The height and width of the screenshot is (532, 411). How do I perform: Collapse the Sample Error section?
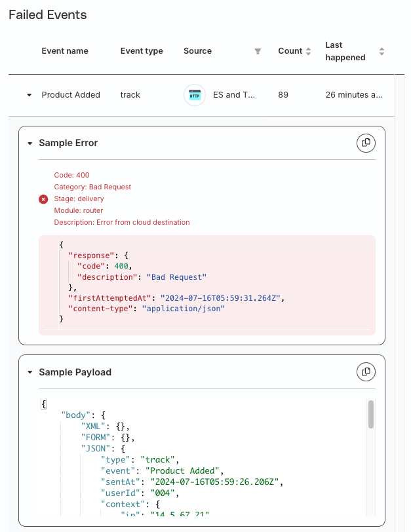pyautogui.click(x=30, y=143)
